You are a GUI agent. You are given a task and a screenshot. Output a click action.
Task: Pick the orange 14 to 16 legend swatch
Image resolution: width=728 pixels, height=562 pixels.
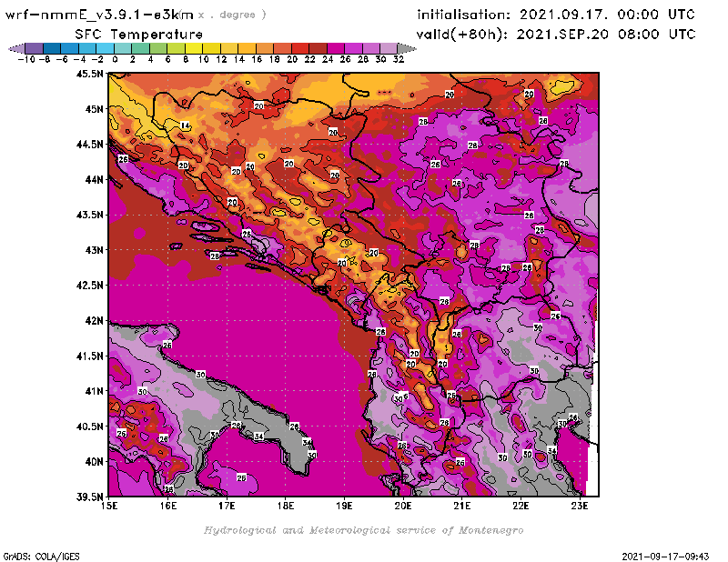247,48
